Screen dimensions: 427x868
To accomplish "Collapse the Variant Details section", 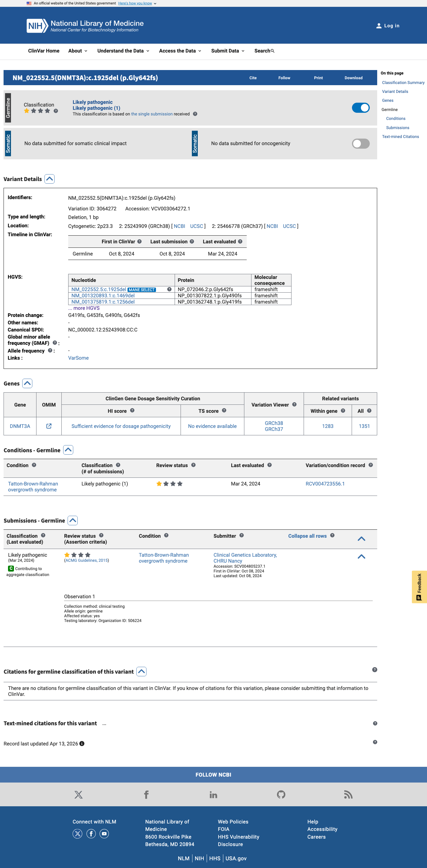I will coord(50,179).
